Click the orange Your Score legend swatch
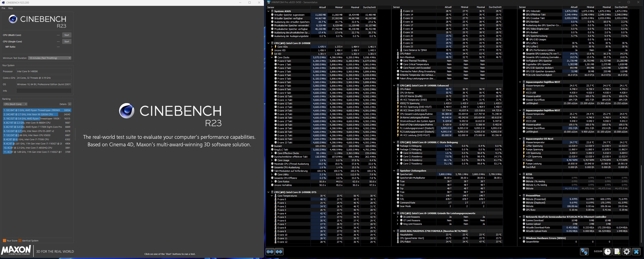The width and height of the screenshot is (644, 259). tap(4, 241)
